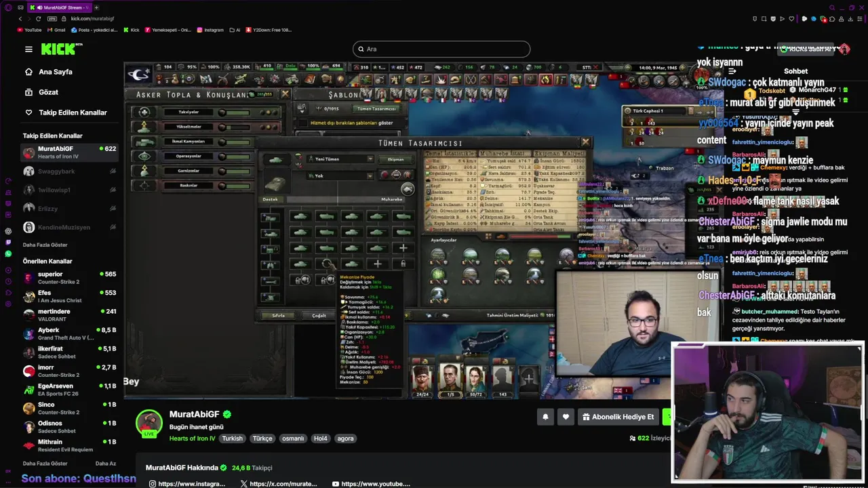
Task: Open the Kick hamburger sidebar menu
Action: point(28,49)
